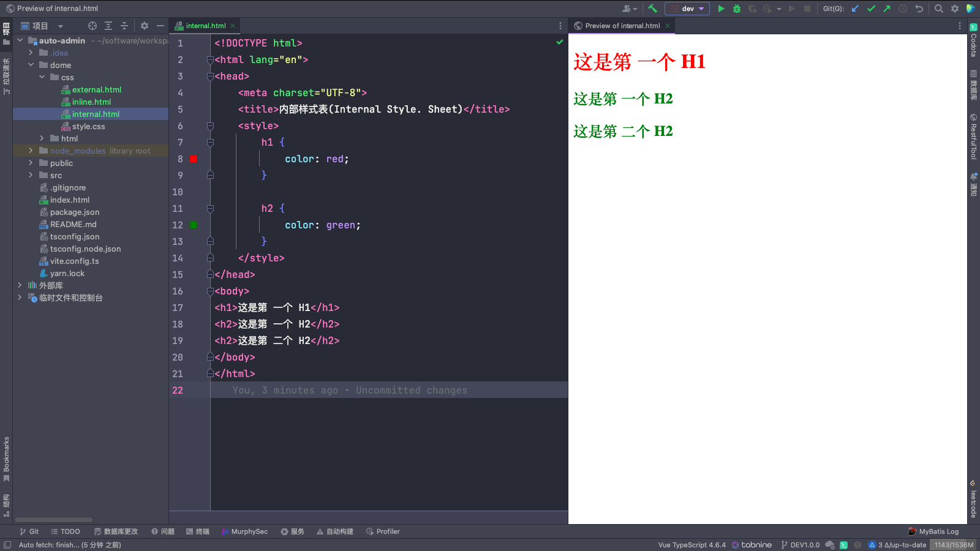Image resolution: width=980 pixels, height=551 pixels.
Task: Open the TODO tool window
Action: [66, 531]
